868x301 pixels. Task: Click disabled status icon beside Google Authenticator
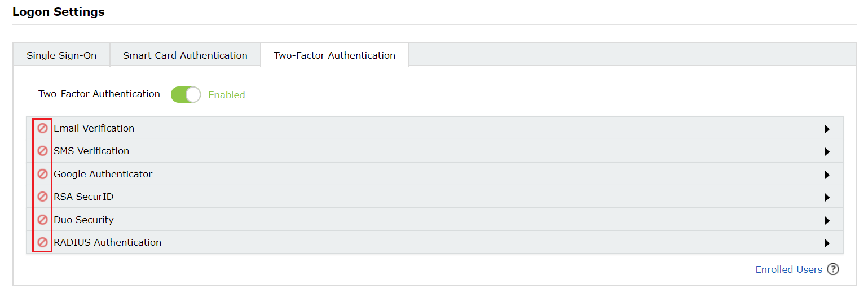coord(42,174)
